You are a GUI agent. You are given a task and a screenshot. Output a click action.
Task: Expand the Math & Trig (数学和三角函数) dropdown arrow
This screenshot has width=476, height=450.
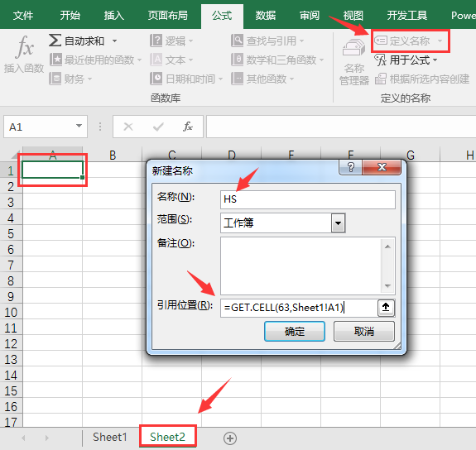(322, 60)
